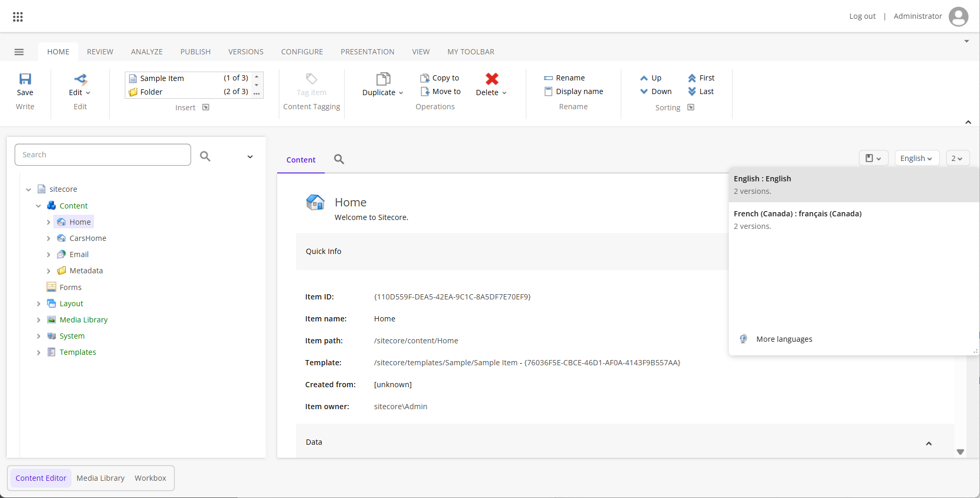Image resolution: width=980 pixels, height=498 pixels.
Task: Set the item's Display name
Action: 573,91
